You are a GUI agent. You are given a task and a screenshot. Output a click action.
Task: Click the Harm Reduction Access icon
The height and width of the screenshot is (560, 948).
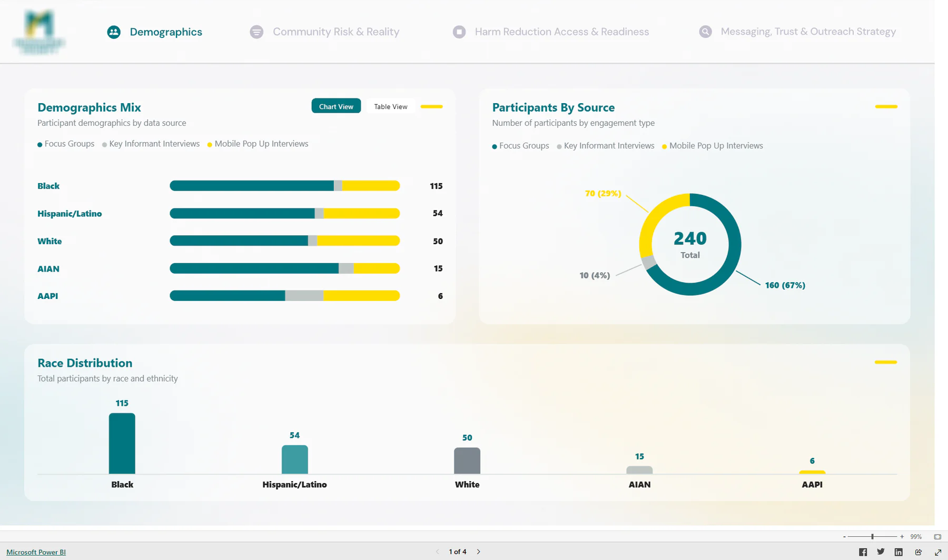(459, 32)
